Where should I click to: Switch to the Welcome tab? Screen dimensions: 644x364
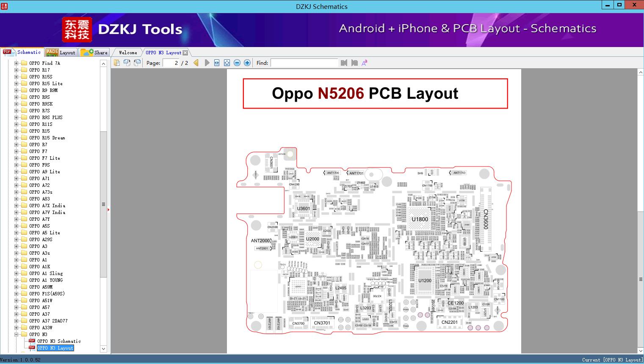[x=127, y=52]
